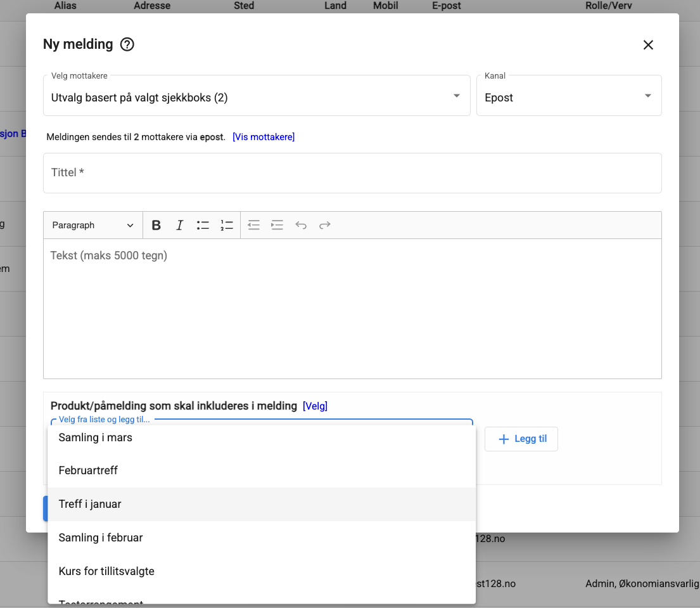Select Februartreff from the list
The width and height of the screenshot is (700, 608).
[x=262, y=470]
